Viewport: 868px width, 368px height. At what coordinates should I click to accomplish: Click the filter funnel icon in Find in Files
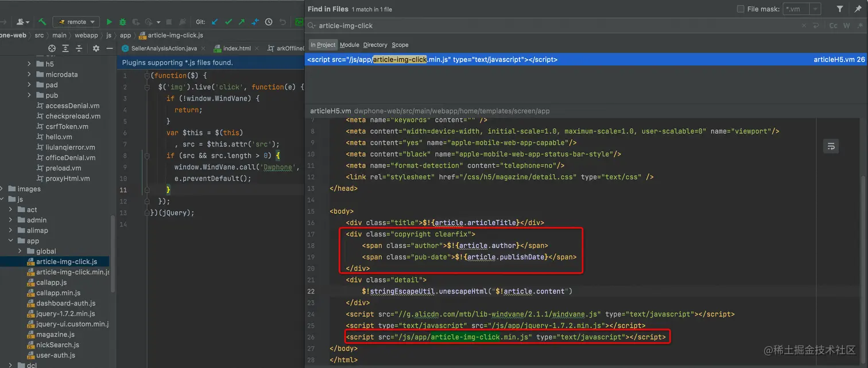point(840,9)
